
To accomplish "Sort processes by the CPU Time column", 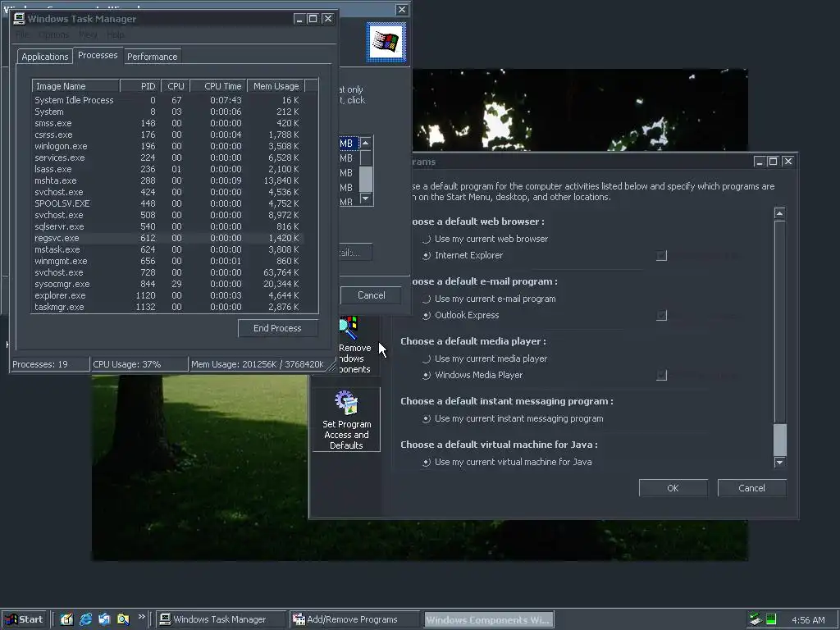I will click(218, 86).
